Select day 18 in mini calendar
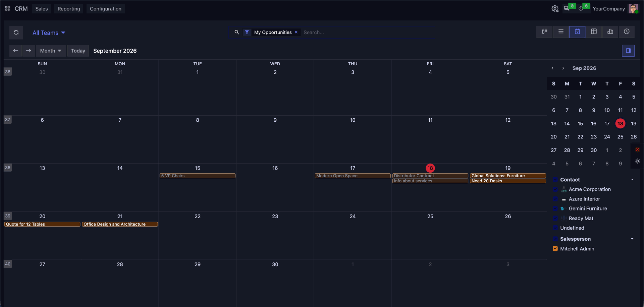Screen dimensions: 644x307 point(620,124)
